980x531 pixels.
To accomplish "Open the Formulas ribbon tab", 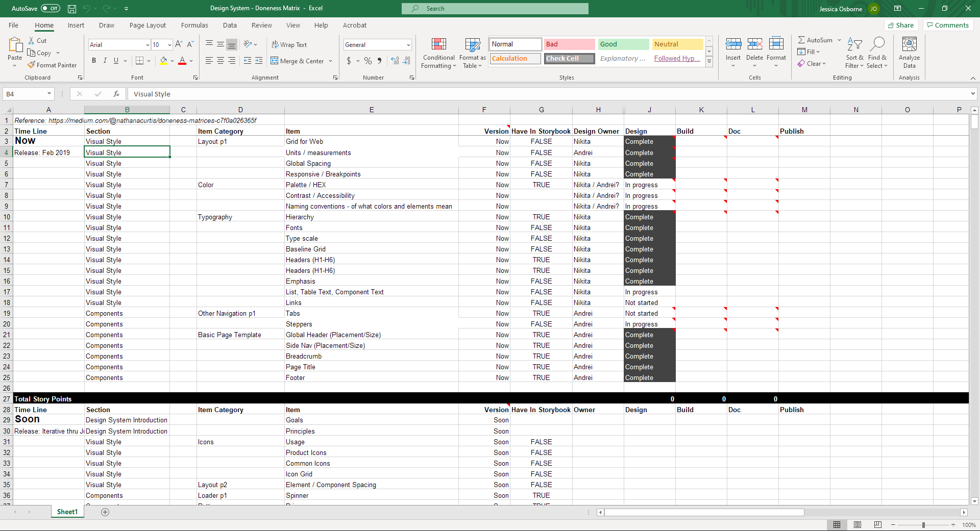I will click(194, 26).
